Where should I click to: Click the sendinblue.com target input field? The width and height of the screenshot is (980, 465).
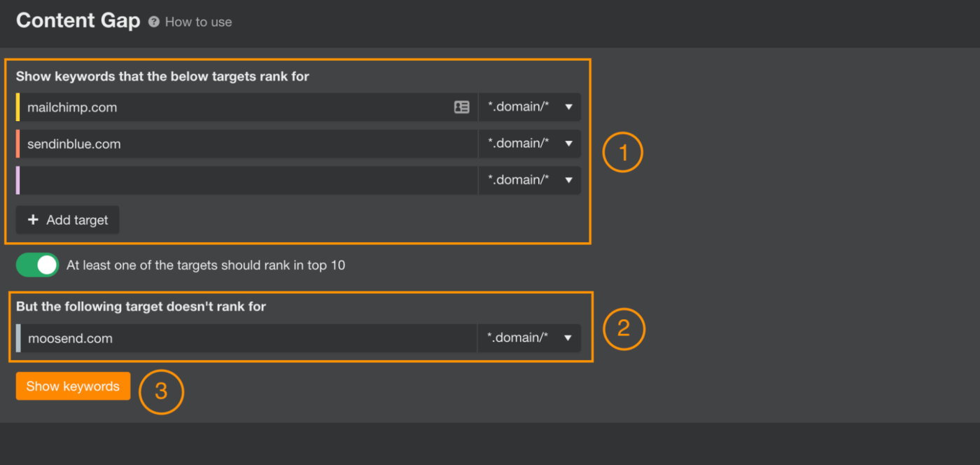click(x=248, y=144)
